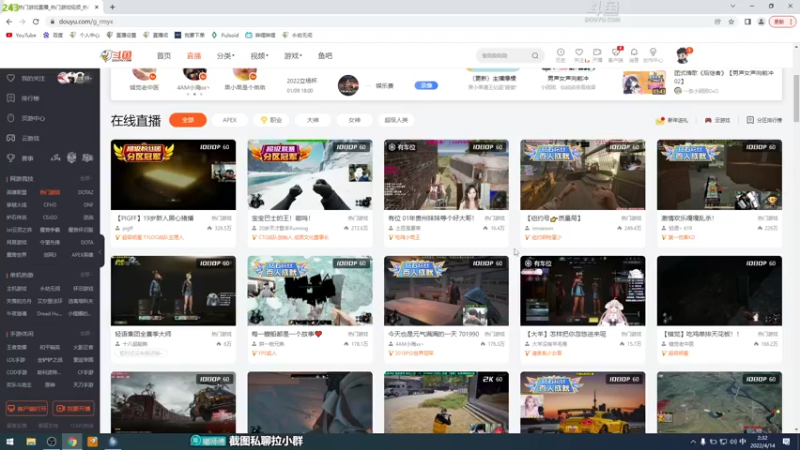Select the 大神 filter pill

[313, 120]
